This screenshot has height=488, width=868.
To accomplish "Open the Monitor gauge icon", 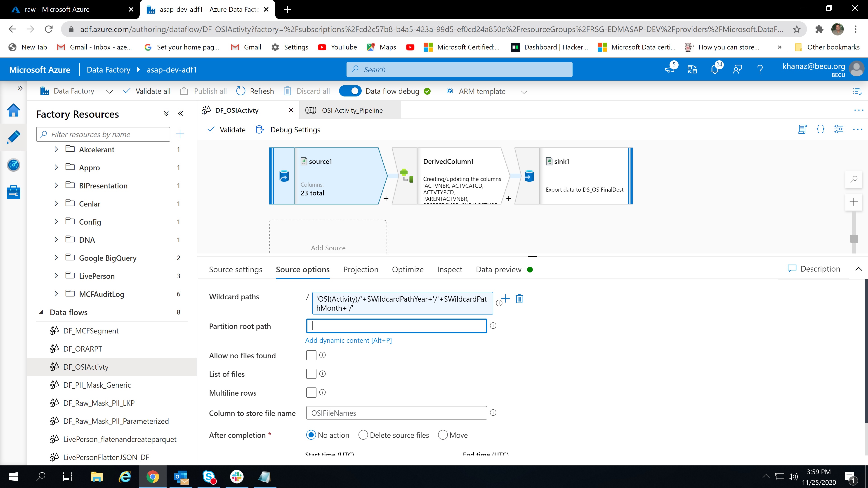I will 14,165.
